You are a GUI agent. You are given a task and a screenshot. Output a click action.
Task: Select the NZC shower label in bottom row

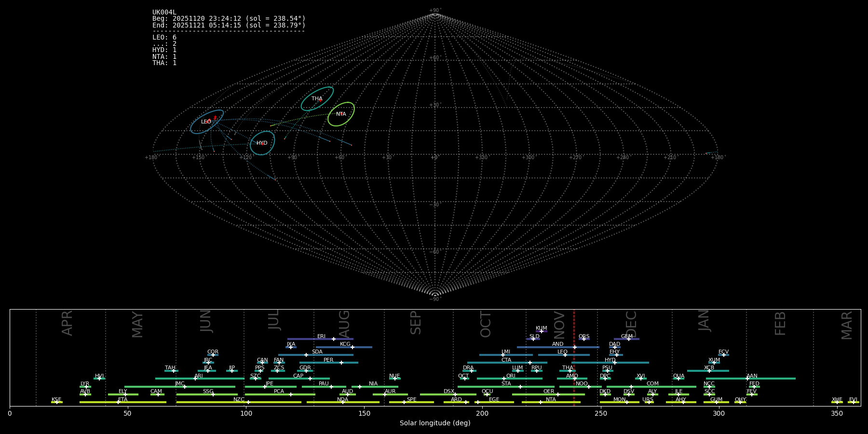click(x=239, y=399)
